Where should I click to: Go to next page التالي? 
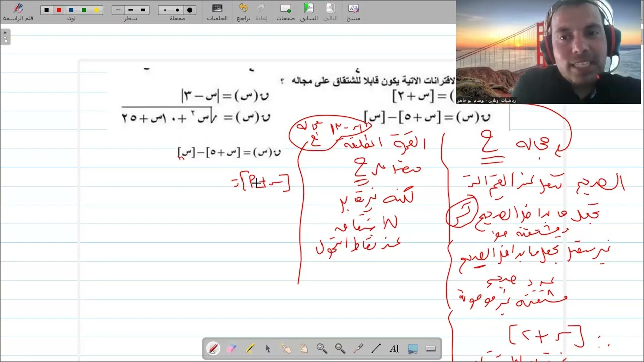point(330,12)
